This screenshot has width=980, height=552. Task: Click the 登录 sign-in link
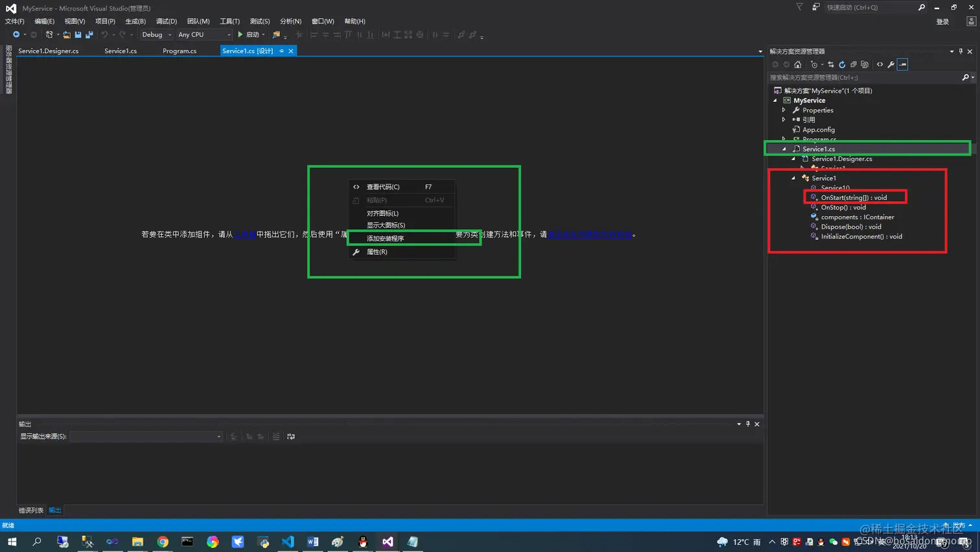click(942, 21)
